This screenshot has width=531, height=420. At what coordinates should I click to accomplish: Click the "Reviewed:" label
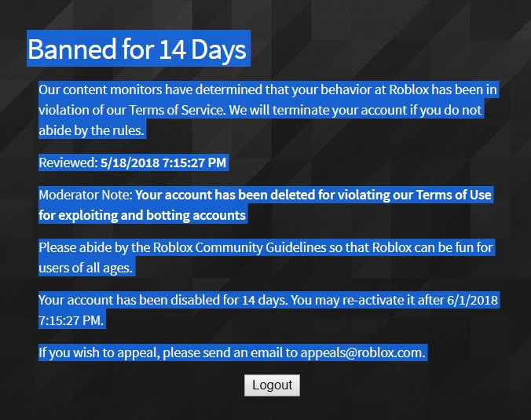coord(68,163)
